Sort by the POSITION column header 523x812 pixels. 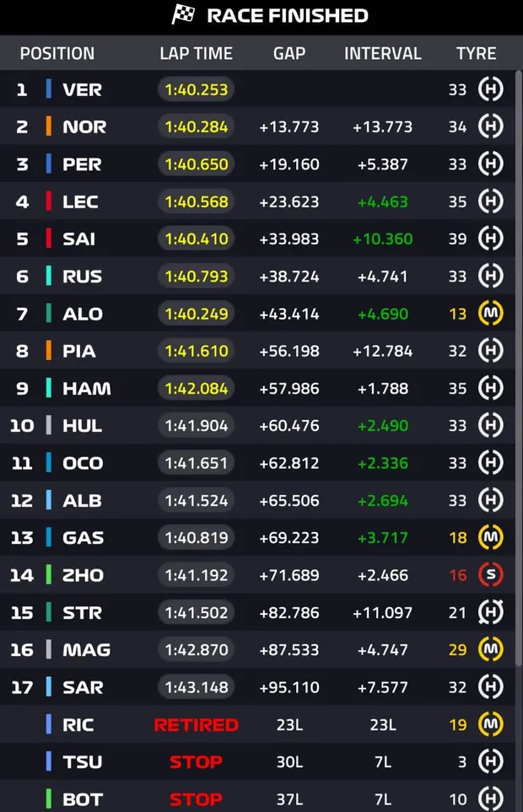[x=57, y=53]
